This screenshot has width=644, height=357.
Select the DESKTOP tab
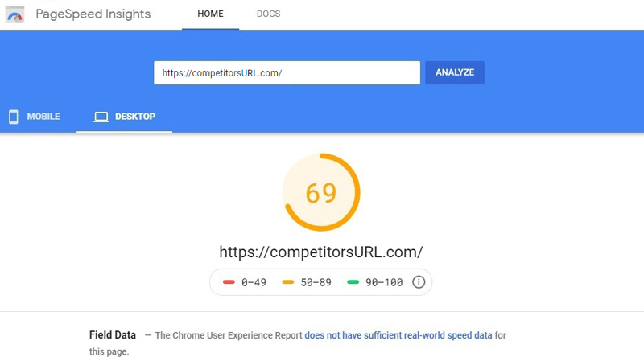(x=125, y=117)
